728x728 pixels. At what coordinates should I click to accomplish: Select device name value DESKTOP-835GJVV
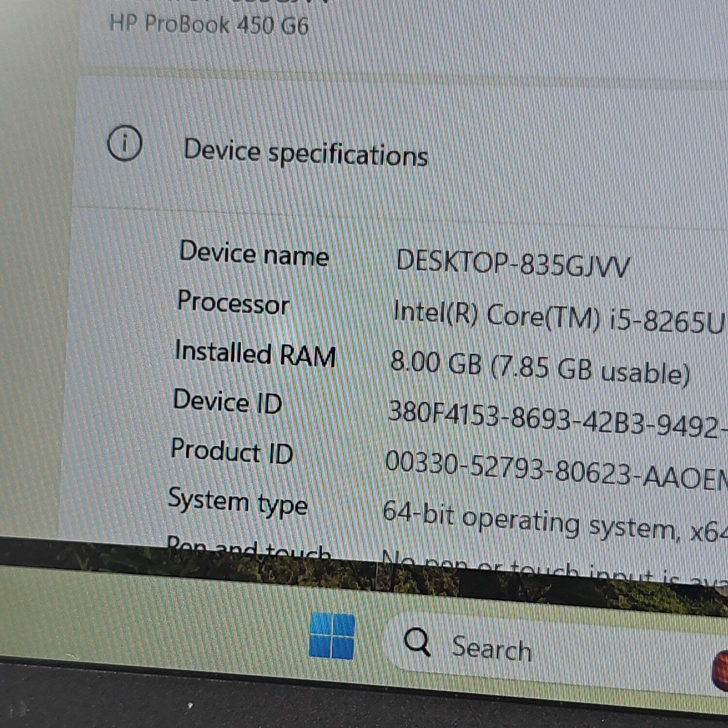coord(513,264)
